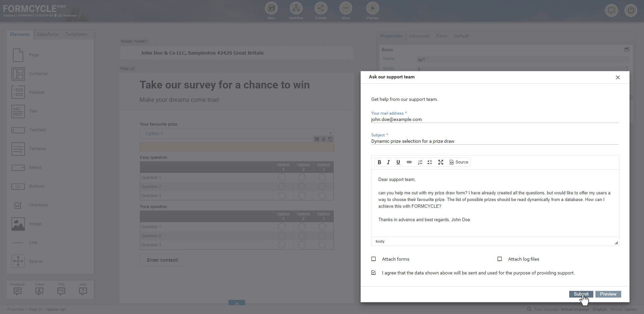The width and height of the screenshot is (644, 314).
Task: Close the Ask our support team dialog
Action: pyautogui.click(x=618, y=77)
